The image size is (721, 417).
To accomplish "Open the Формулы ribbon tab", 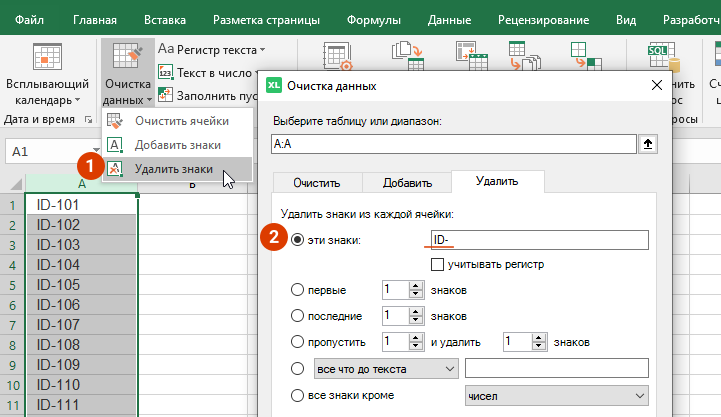I will coord(374,19).
